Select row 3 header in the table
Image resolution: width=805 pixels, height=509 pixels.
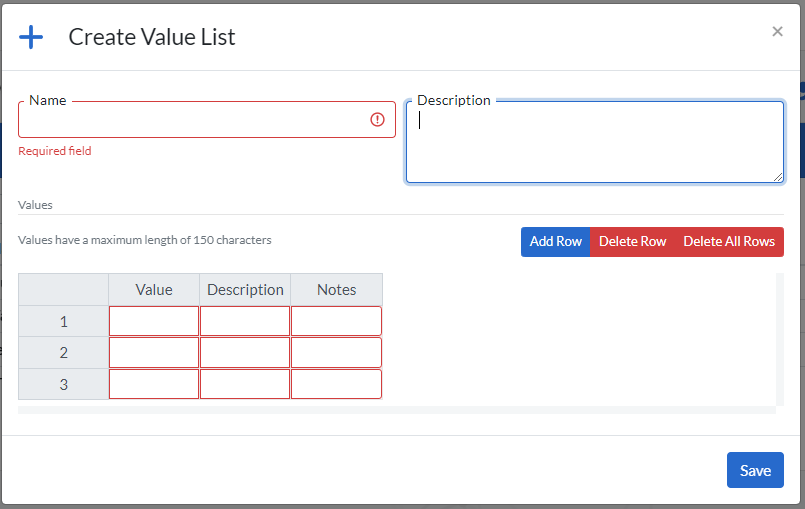coord(63,384)
